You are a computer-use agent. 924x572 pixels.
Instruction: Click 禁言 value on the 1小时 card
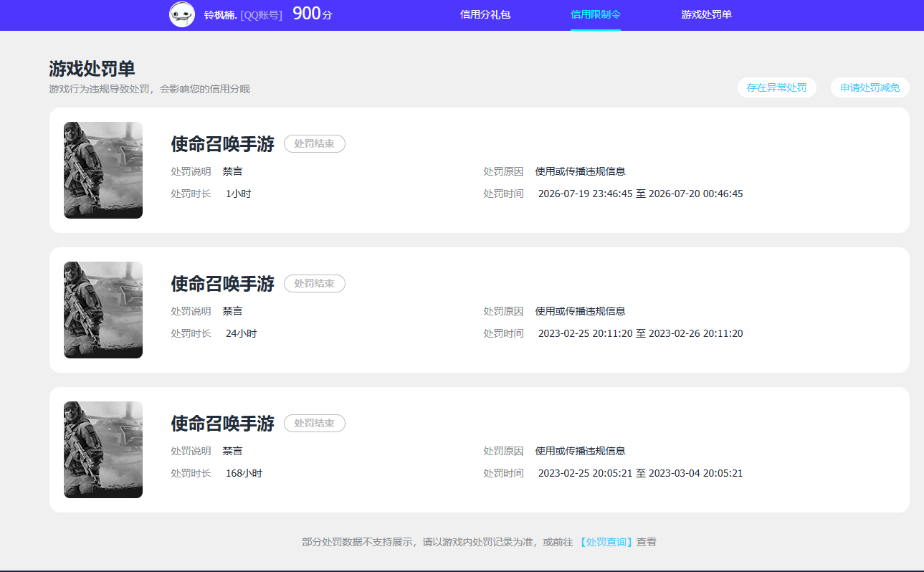click(232, 171)
